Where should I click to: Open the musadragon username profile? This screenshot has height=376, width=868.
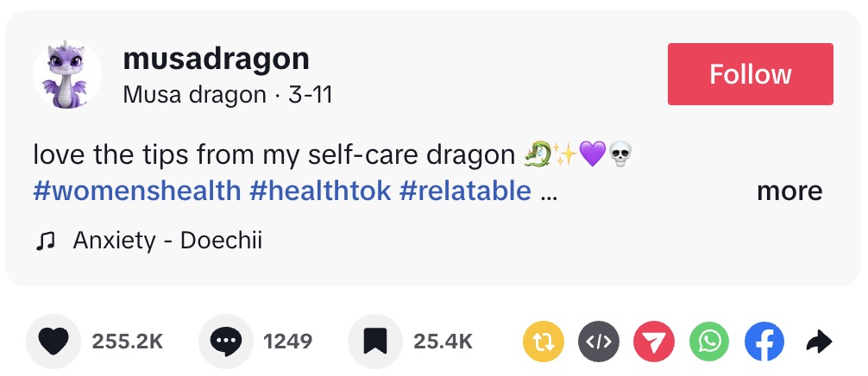coord(216,59)
